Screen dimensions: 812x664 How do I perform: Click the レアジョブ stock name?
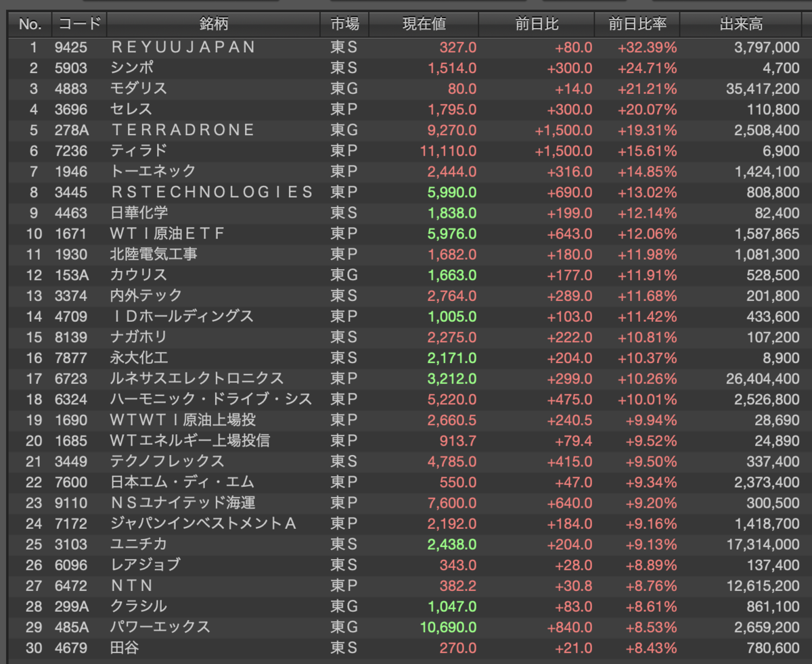145,565
